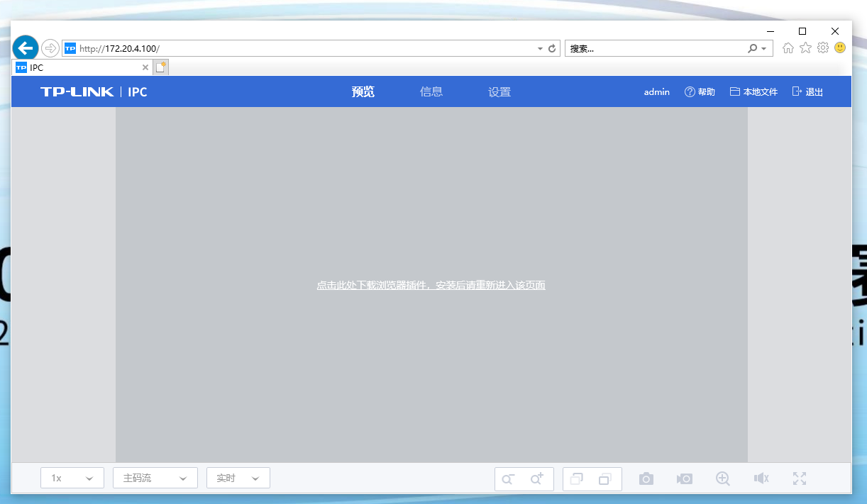Take a snapshot with the camera icon

click(646, 479)
